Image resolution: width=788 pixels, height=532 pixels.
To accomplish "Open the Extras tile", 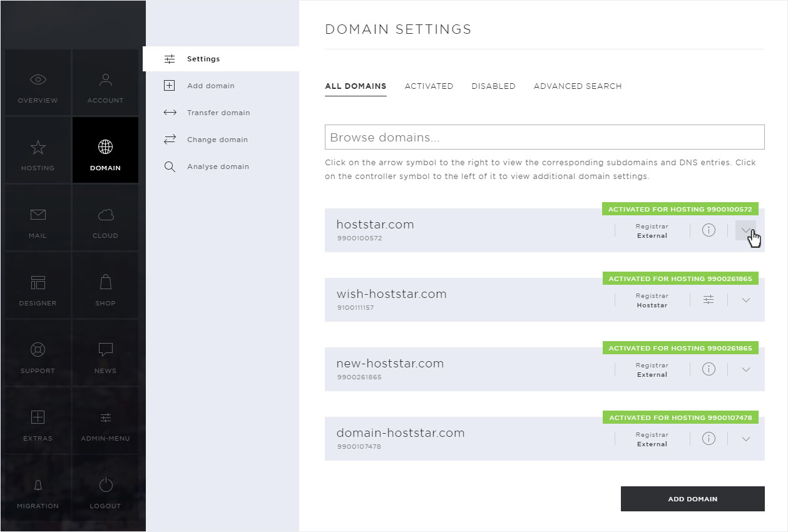I will point(38,421).
